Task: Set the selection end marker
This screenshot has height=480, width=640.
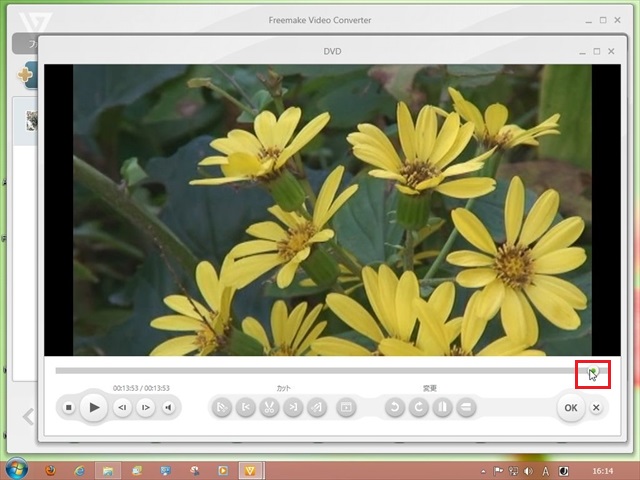Action: point(293,407)
